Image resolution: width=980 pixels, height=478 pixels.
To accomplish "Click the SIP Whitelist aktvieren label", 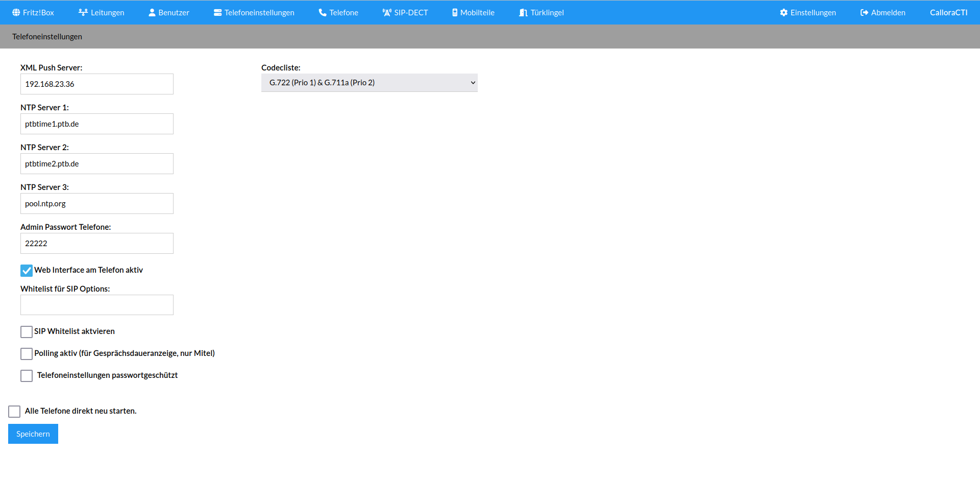I will coord(75,331).
